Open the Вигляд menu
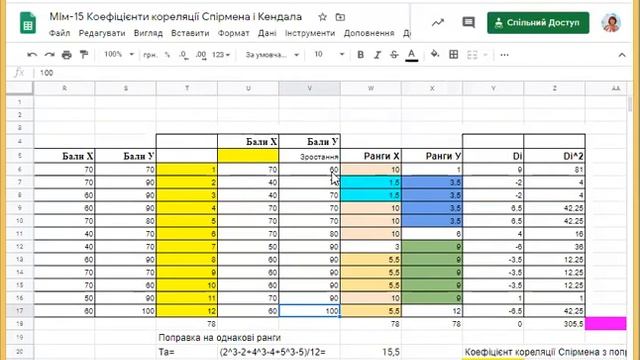Image resolution: width=640 pixels, height=360 pixels. (148, 33)
